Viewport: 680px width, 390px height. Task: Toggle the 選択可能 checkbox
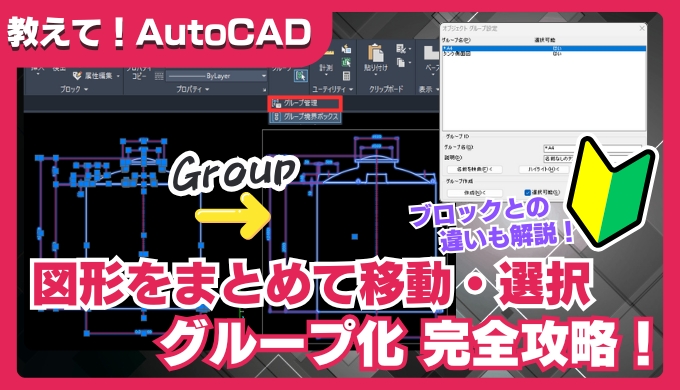click(528, 193)
